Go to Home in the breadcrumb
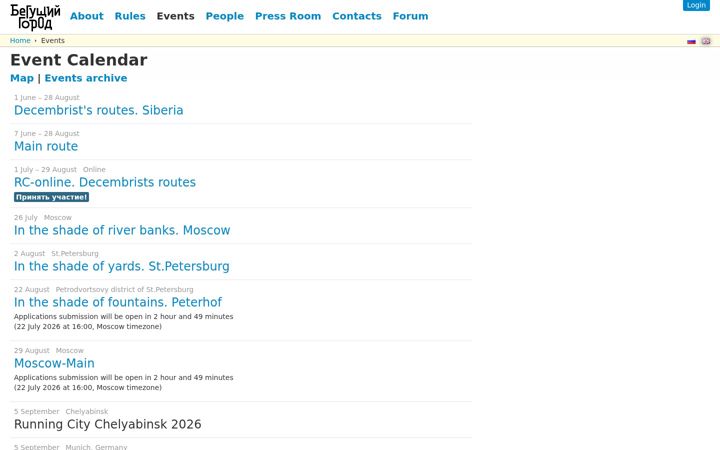720x450 pixels. [x=20, y=40]
